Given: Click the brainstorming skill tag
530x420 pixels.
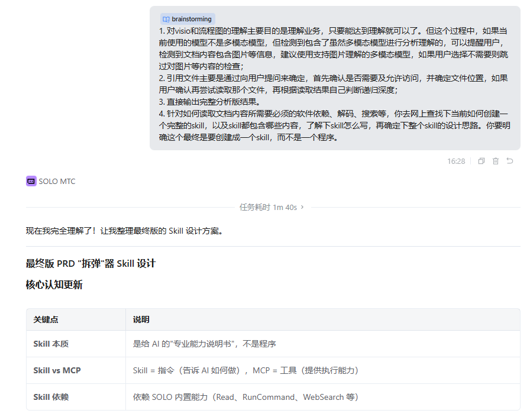Looking at the screenshot, I should (x=188, y=20).
